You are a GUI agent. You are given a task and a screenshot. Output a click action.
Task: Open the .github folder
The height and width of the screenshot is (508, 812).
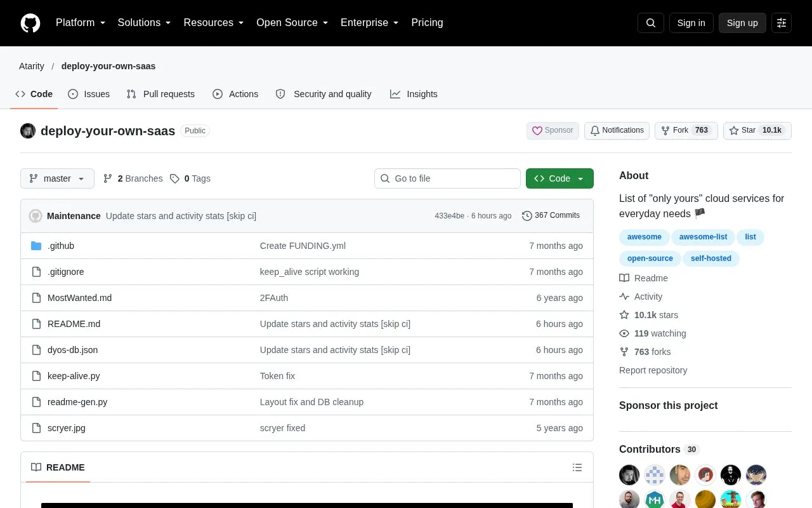coord(61,246)
